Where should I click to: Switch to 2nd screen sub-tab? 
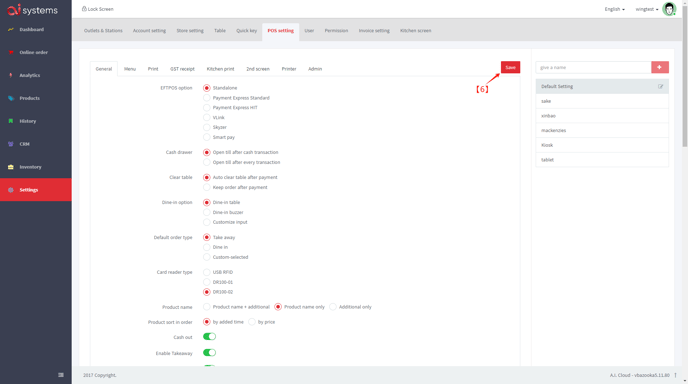tap(258, 69)
